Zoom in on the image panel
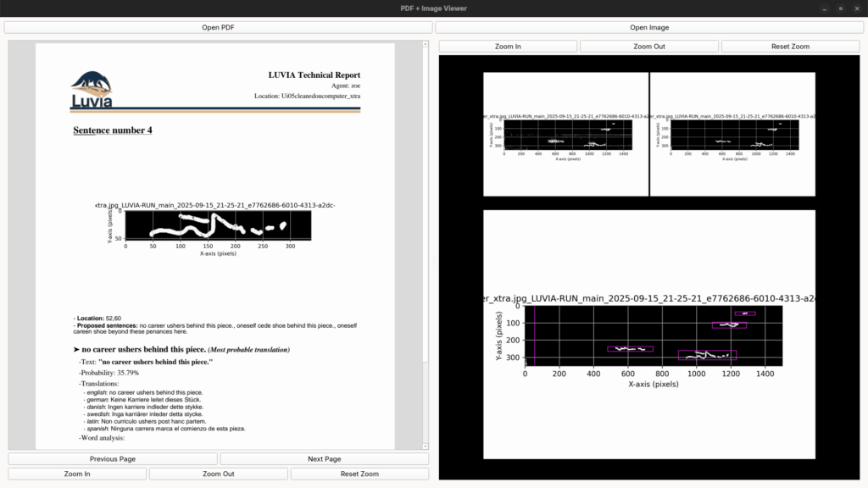Viewport: 868px width, 488px height. click(x=508, y=47)
